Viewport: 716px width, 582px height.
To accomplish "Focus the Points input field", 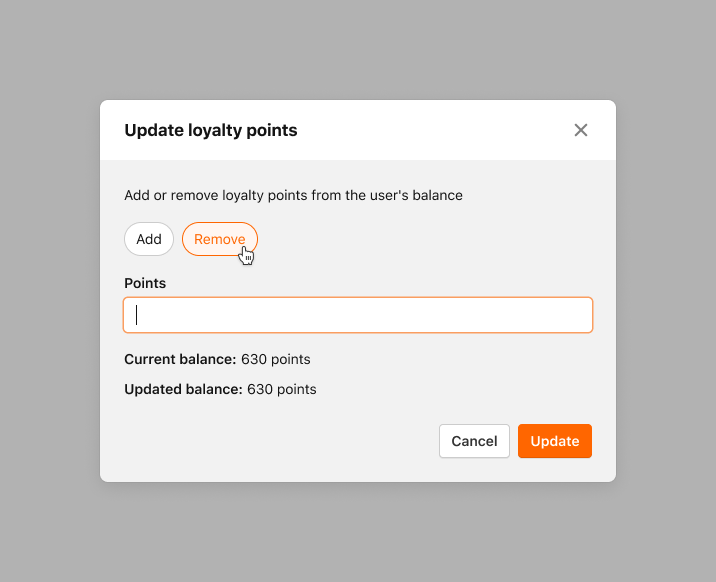I will [358, 315].
